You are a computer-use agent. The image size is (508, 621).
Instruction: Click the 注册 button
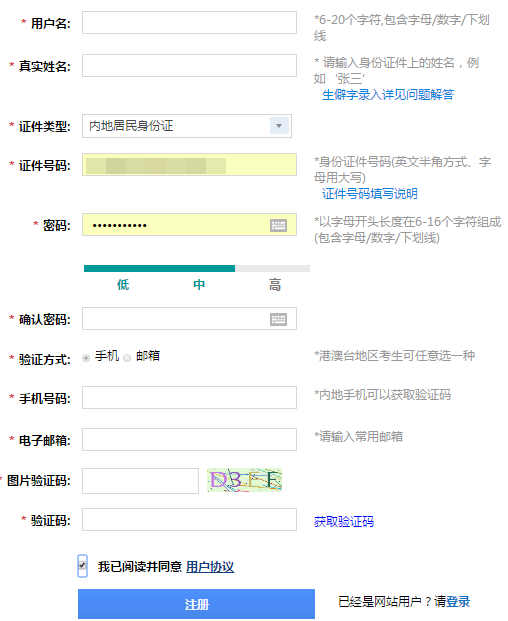[196, 604]
